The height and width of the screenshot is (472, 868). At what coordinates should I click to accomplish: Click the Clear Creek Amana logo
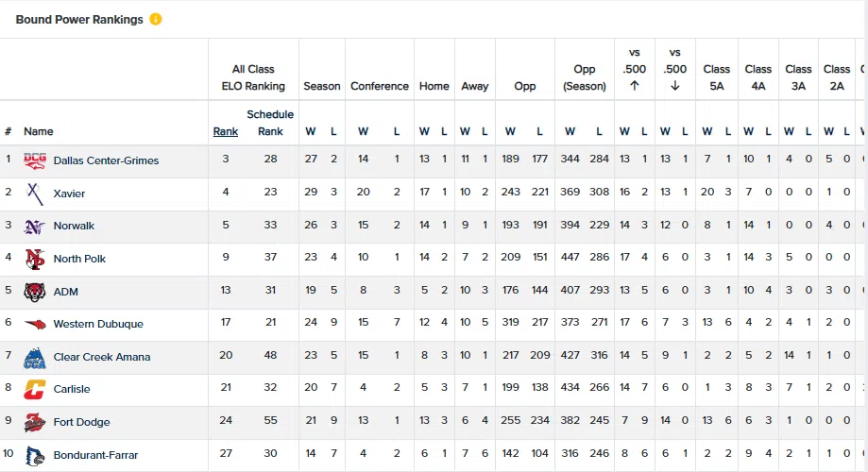coord(35,358)
